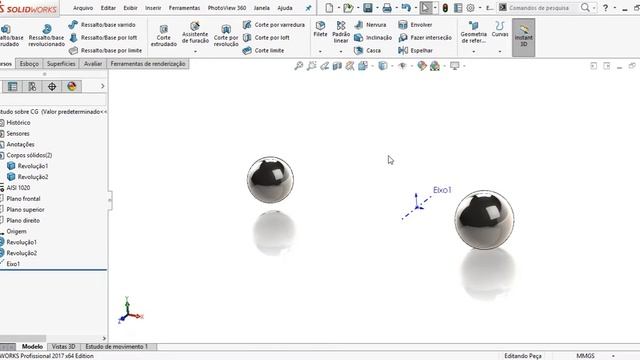640x360 pixels.
Task: Undo the last action
Action: (x=406, y=8)
